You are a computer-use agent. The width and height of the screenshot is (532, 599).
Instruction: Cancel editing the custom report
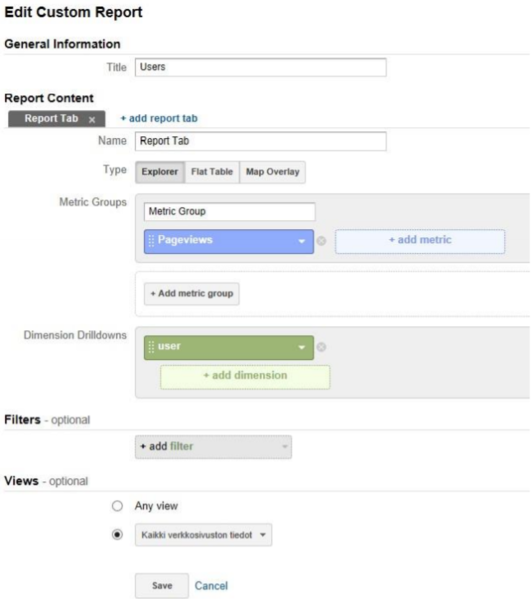(x=211, y=586)
